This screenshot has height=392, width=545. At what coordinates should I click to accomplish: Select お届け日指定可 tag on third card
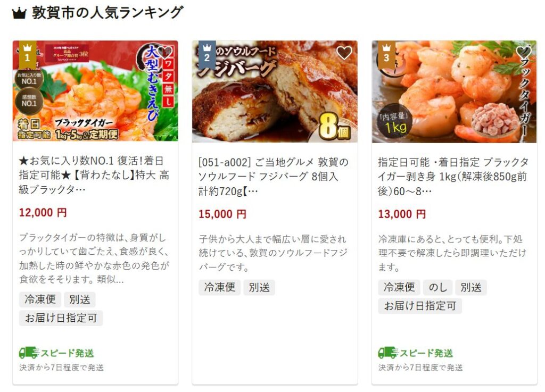[420, 306]
